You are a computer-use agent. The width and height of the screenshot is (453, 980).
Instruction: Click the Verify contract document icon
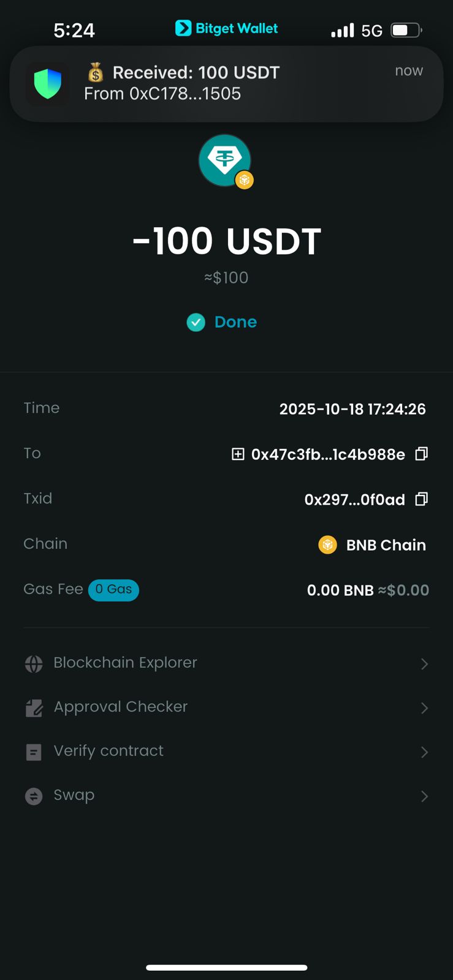pyautogui.click(x=34, y=752)
